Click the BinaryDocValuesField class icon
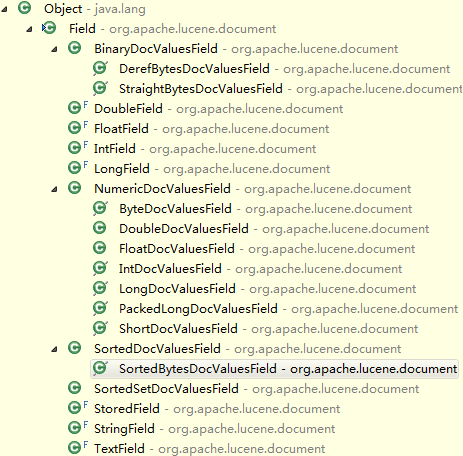Image resolution: width=463 pixels, height=456 pixels. 74,48
